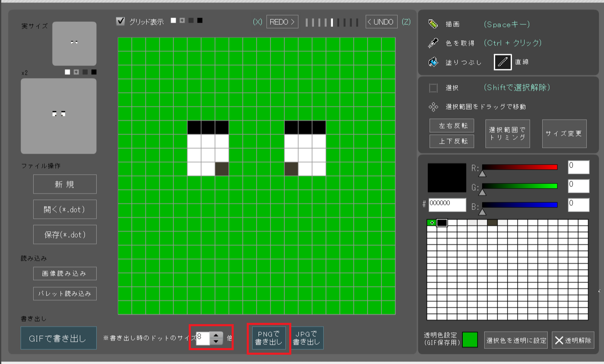The height and width of the screenshot is (364, 604).
Task: Pick the green palette swatch with diamond
Action: [x=432, y=223]
